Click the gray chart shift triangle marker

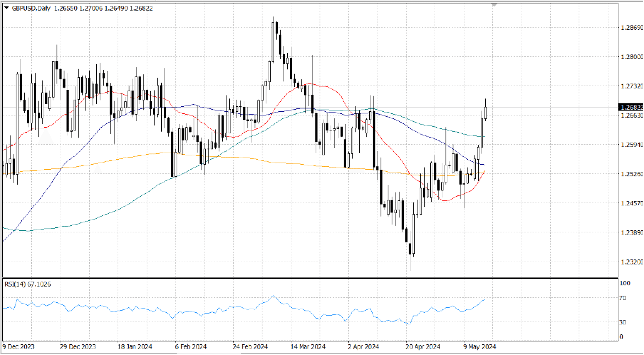(494, 5)
